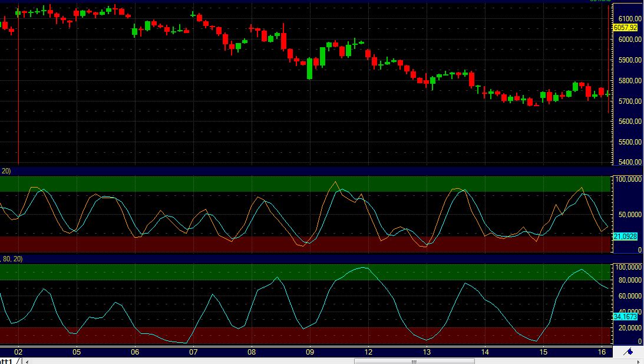Click the date label 12 on time axis
The height and width of the screenshot is (364, 644).
tap(368, 352)
